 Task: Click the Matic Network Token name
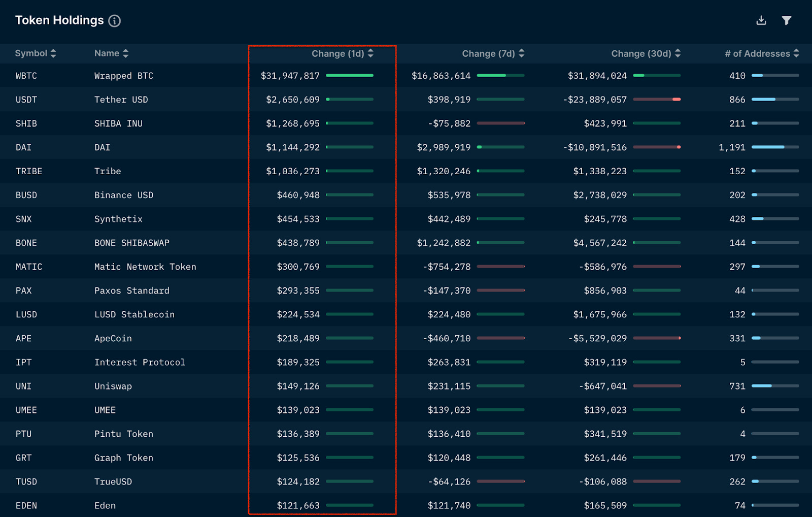(x=145, y=267)
